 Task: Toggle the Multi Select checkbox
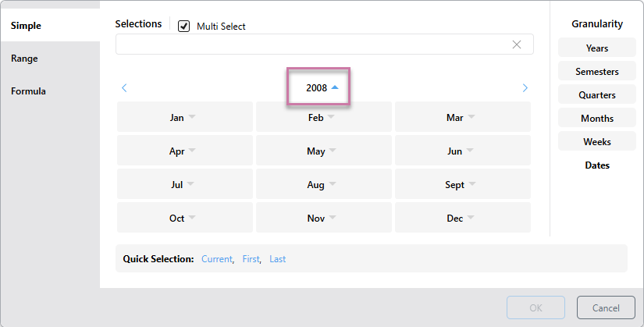pos(184,27)
